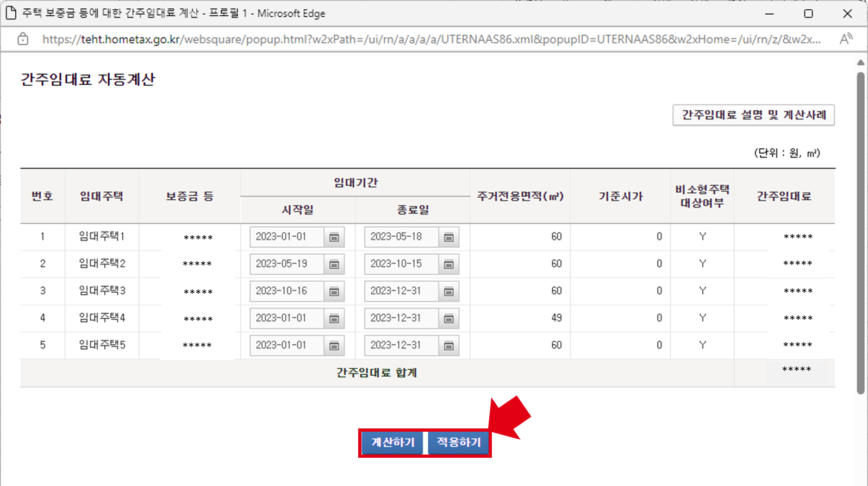Edit 임대주택3 end date field 2023-12-31
Viewport: 868px width, 486px height.
pyautogui.click(x=402, y=292)
